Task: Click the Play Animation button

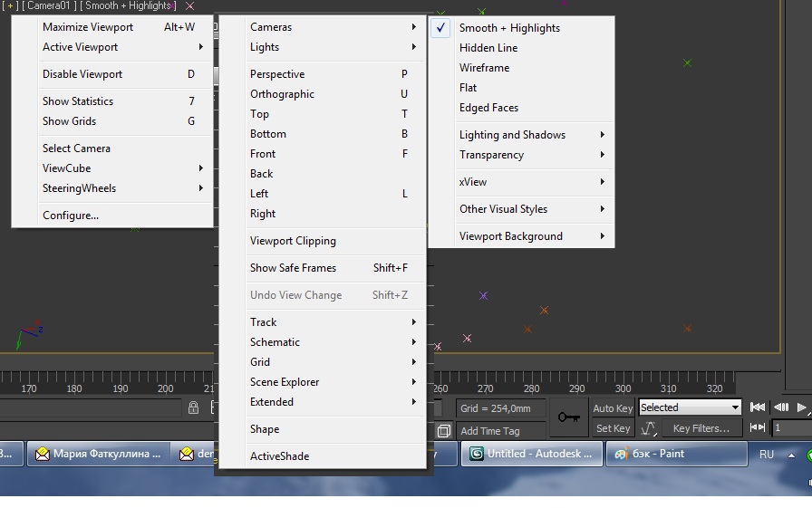Action: [x=802, y=407]
